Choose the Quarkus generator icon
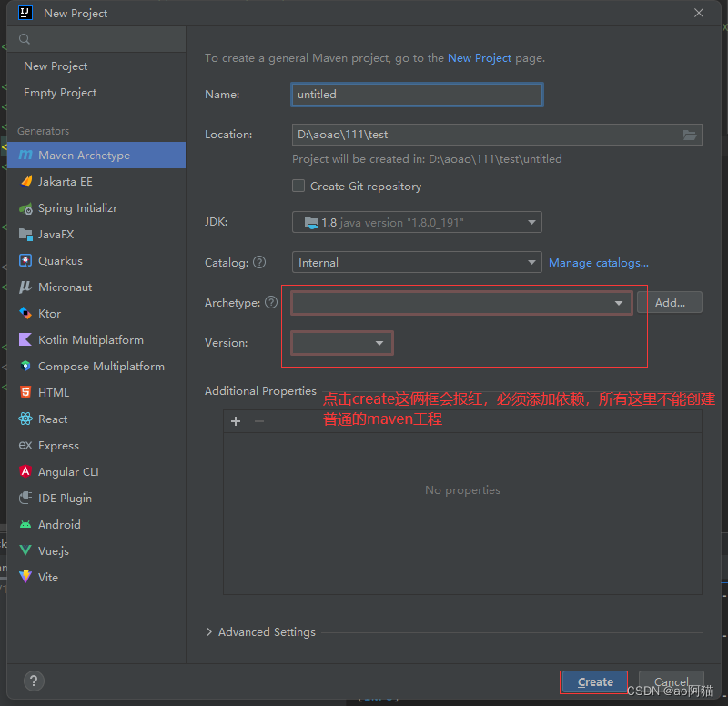 (x=25, y=261)
